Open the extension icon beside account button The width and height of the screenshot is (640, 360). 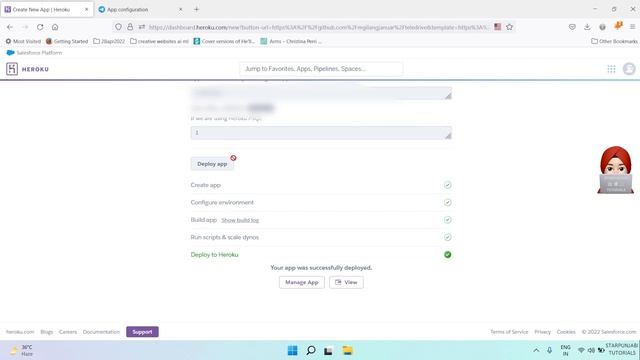click(618, 26)
